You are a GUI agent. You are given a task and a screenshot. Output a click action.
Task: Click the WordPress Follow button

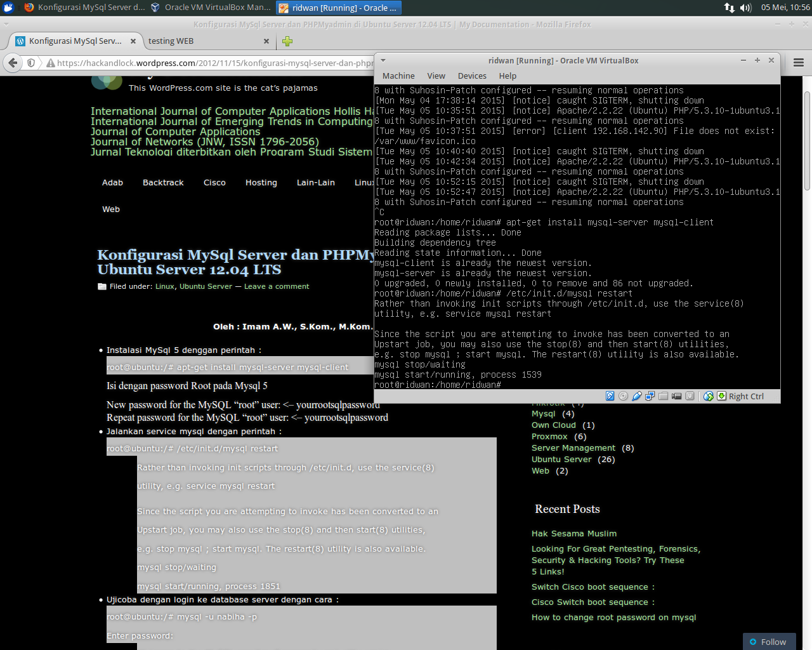coord(769,642)
